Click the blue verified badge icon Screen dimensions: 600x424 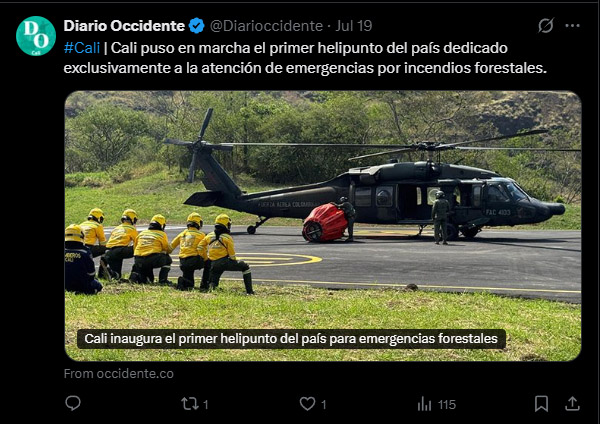[197, 26]
